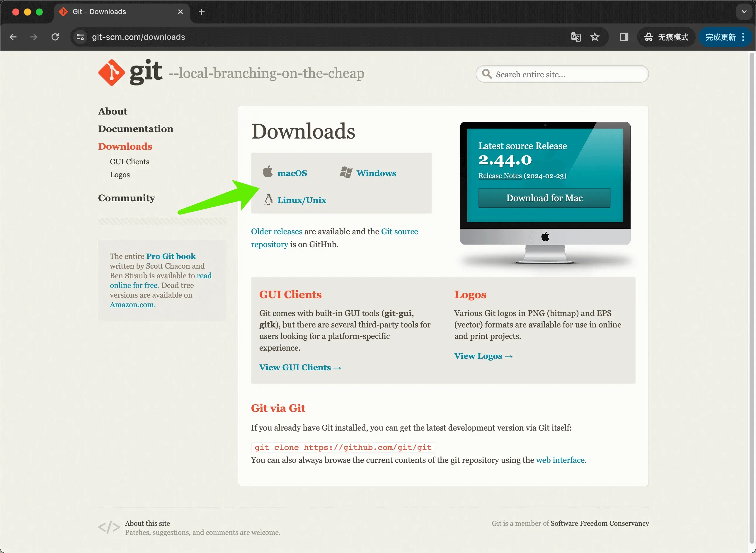Click the Documentation menu item
Screen dimensions: 756x553
coord(136,129)
